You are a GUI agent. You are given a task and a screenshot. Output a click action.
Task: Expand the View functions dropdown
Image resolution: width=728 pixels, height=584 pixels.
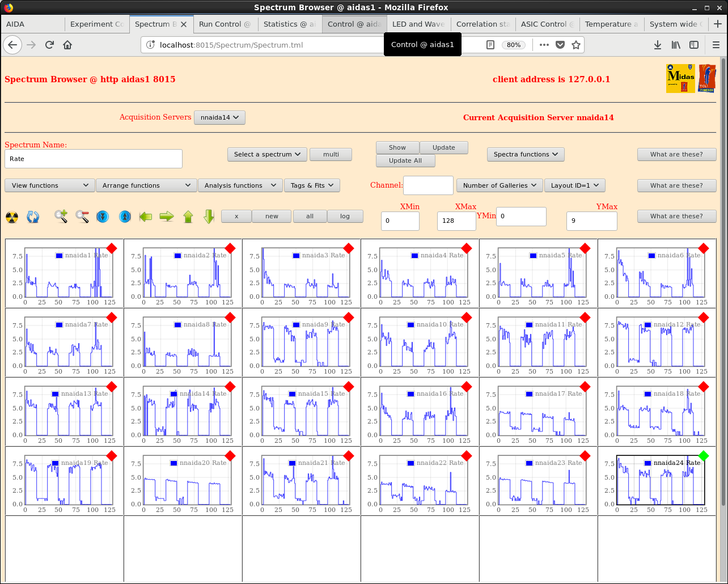49,185
